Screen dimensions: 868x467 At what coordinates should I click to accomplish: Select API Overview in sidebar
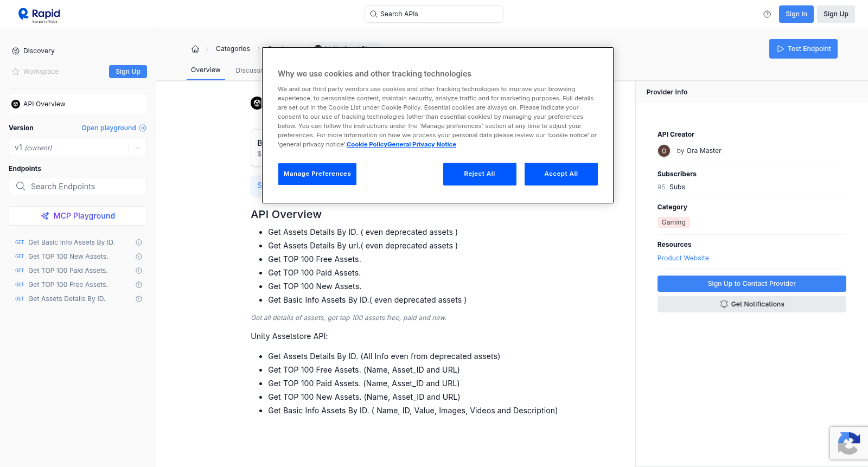[78, 104]
